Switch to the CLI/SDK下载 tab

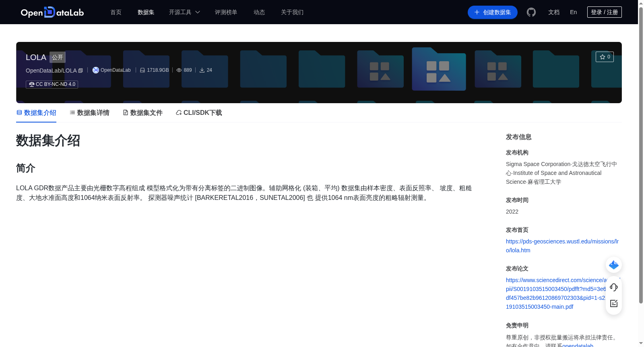click(199, 113)
